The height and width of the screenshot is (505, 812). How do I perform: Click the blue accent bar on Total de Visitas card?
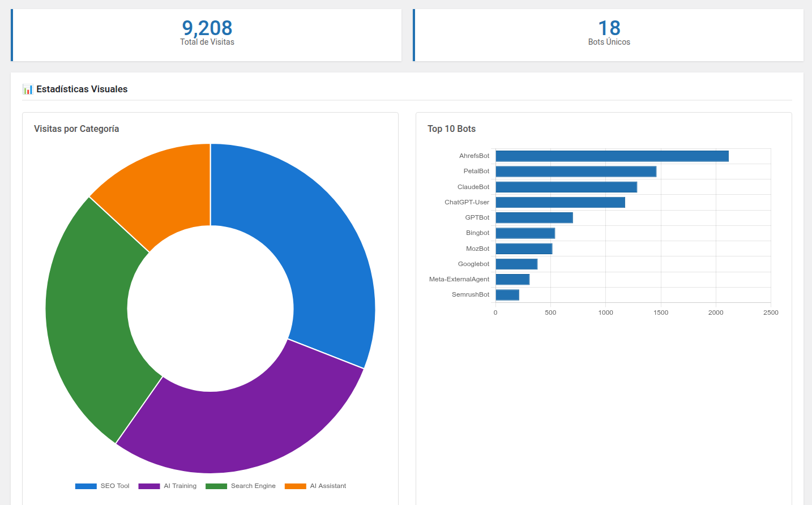point(12,34)
